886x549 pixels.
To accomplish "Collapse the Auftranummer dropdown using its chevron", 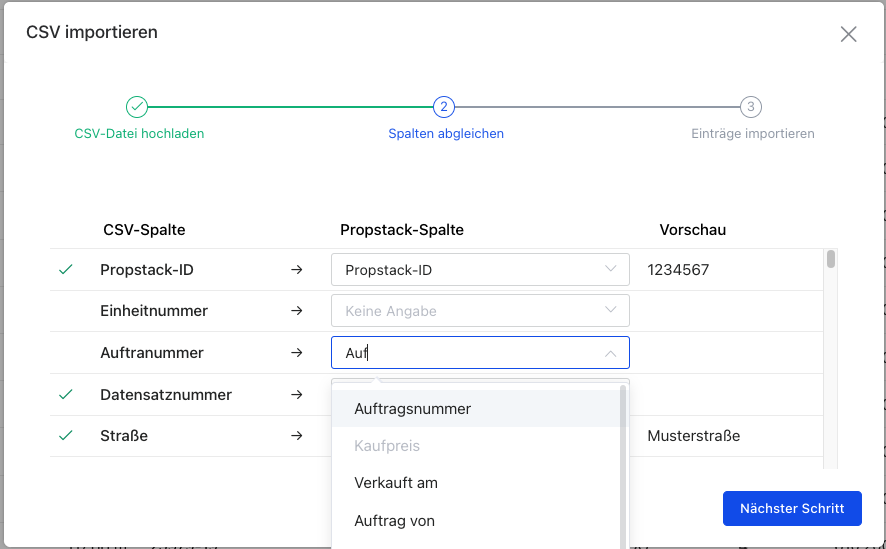I will click(610, 353).
